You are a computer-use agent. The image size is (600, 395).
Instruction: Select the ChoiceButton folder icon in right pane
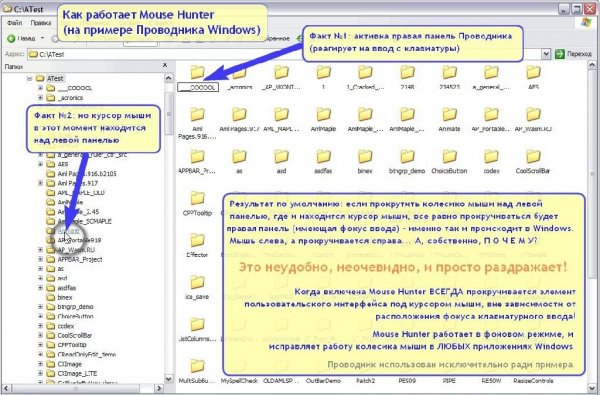pos(449,156)
